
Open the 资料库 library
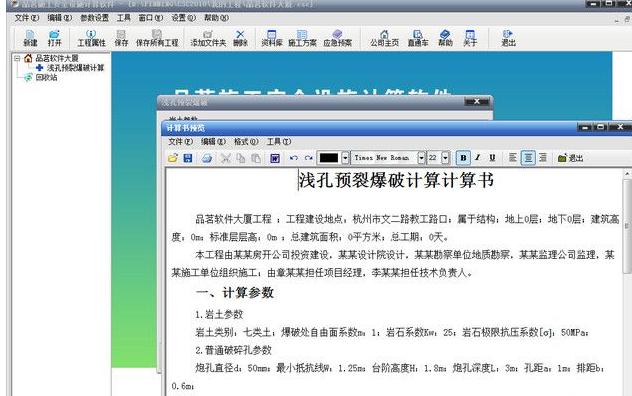click(272, 38)
